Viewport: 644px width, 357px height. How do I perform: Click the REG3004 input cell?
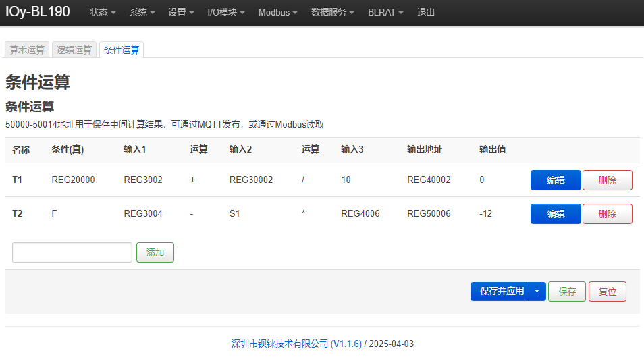[143, 213]
